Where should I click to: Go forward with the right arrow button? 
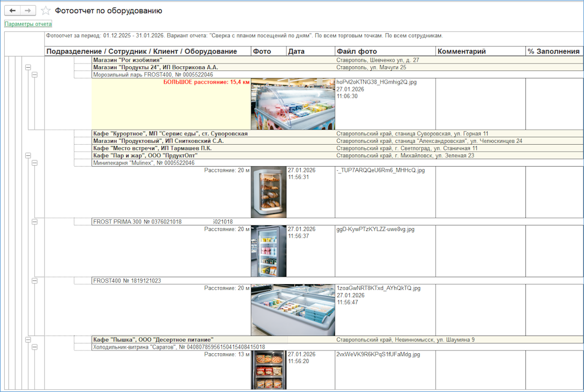pyautogui.click(x=28, y=11)
